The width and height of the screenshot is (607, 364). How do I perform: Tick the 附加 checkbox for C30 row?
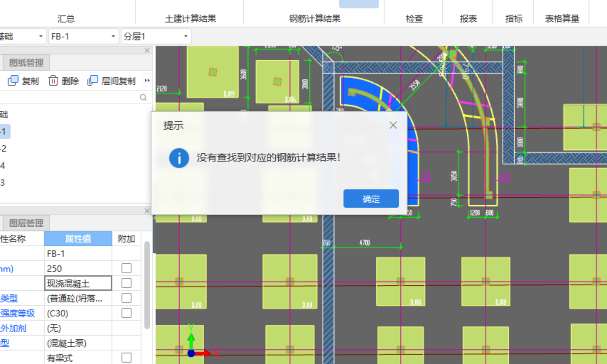[127, 313]
